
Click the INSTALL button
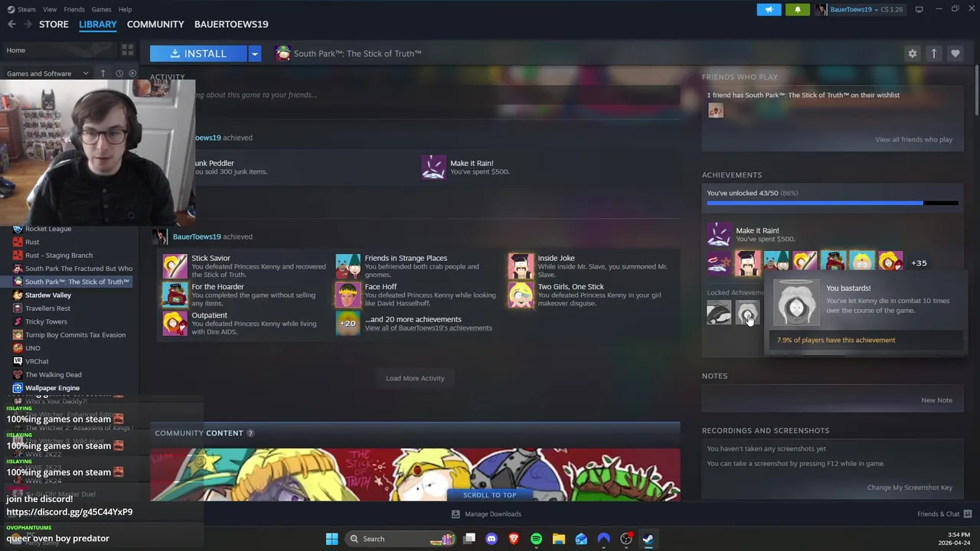coord(198,54)
